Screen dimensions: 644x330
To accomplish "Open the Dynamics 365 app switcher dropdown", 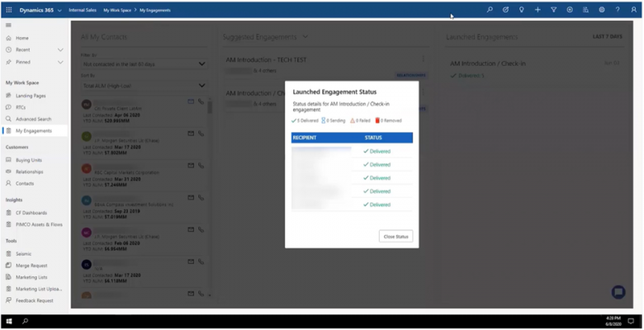I will tap(59, 10).
